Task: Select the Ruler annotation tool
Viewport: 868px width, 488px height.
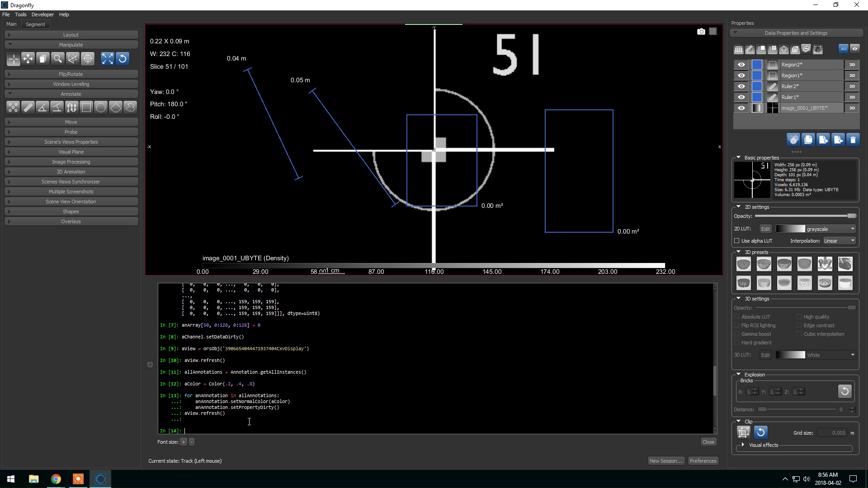Action: coord(28,108)
